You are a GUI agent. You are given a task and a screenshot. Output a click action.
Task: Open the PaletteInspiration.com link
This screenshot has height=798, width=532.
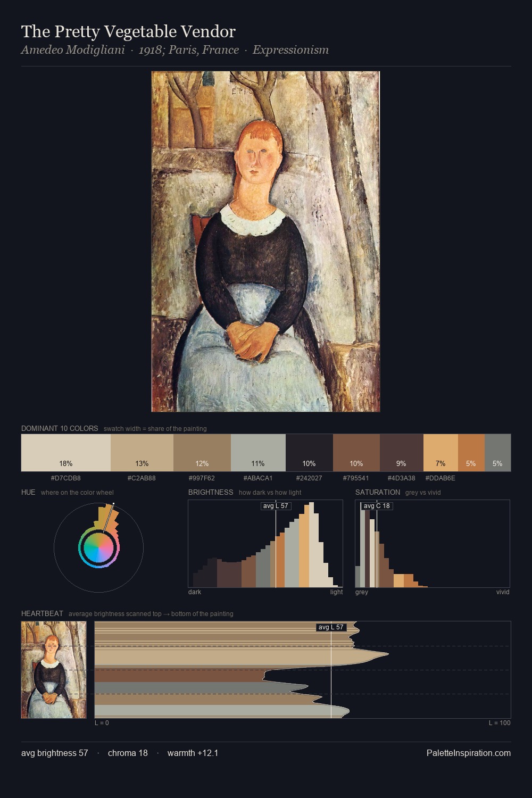pos(469,753)
